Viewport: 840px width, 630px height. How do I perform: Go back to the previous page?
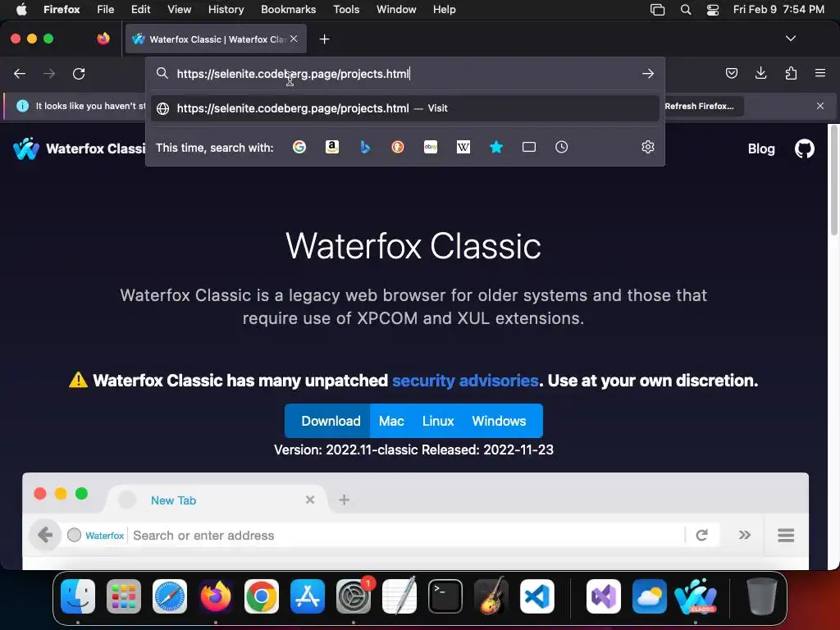[x=20, y=73]
